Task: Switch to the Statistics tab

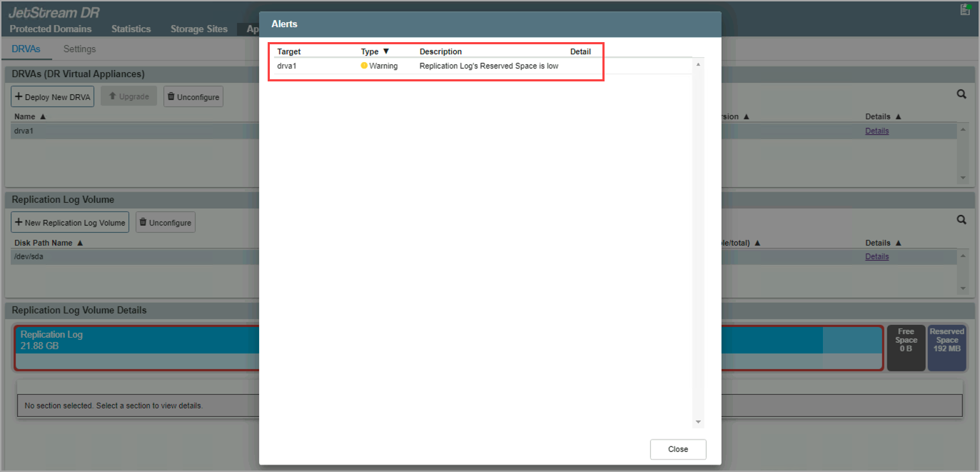Action: (x=131, y=29)
